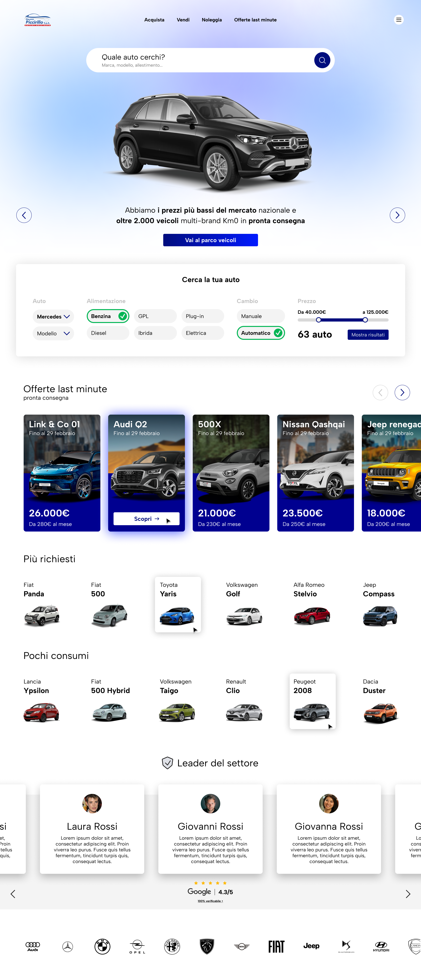The height and width of the screenshot is (980, 421).
Task: Select the GPL fuel option
Action: pyautogui.click(x=155, y=316)
